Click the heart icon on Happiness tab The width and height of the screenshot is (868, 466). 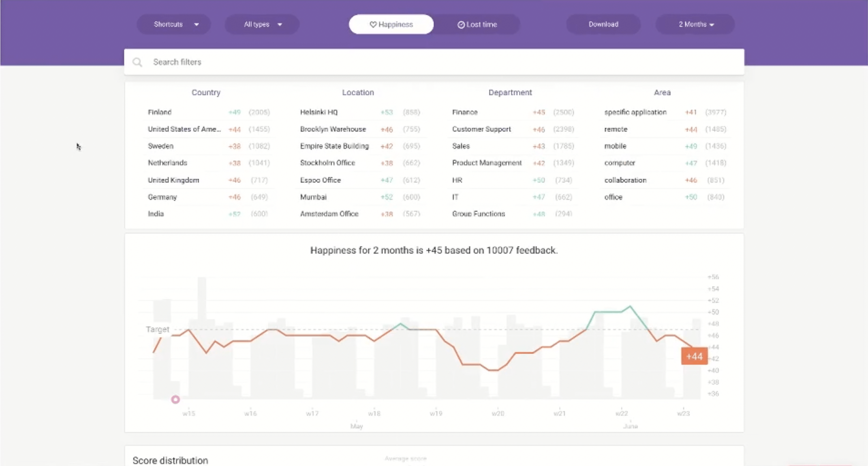pyautogui.click(x=373, y=24)
